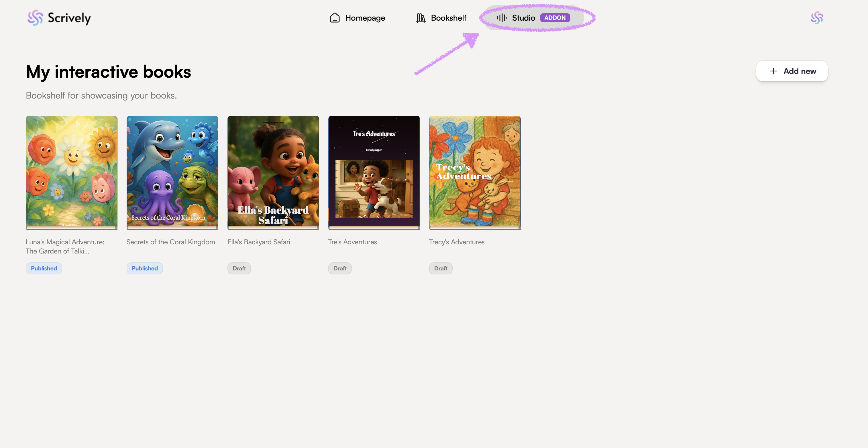Click the purple ADDON badge
The image size is (868, 448).
point(555,18)
